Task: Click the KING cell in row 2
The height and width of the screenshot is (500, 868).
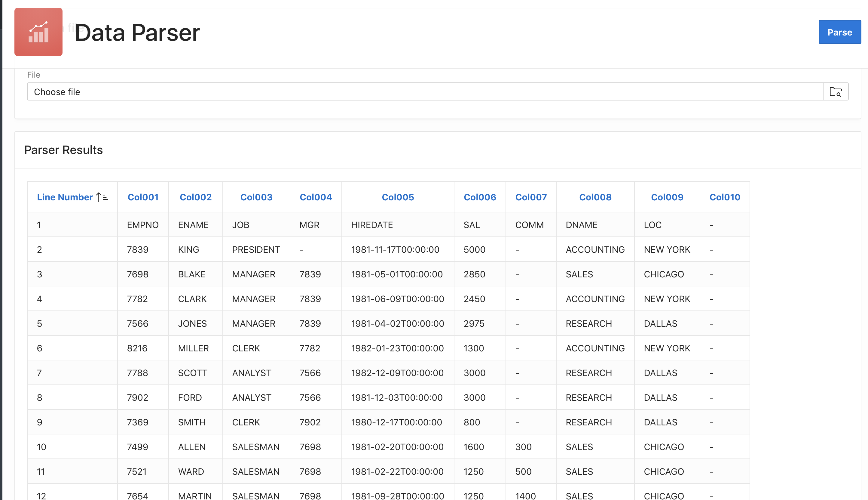Action: (188, 250)
